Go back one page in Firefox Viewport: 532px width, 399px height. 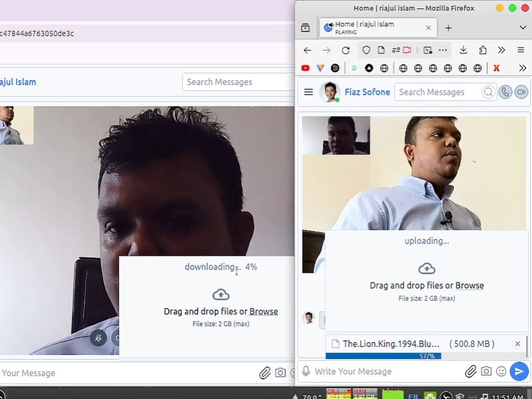click(x=307, y=50)
